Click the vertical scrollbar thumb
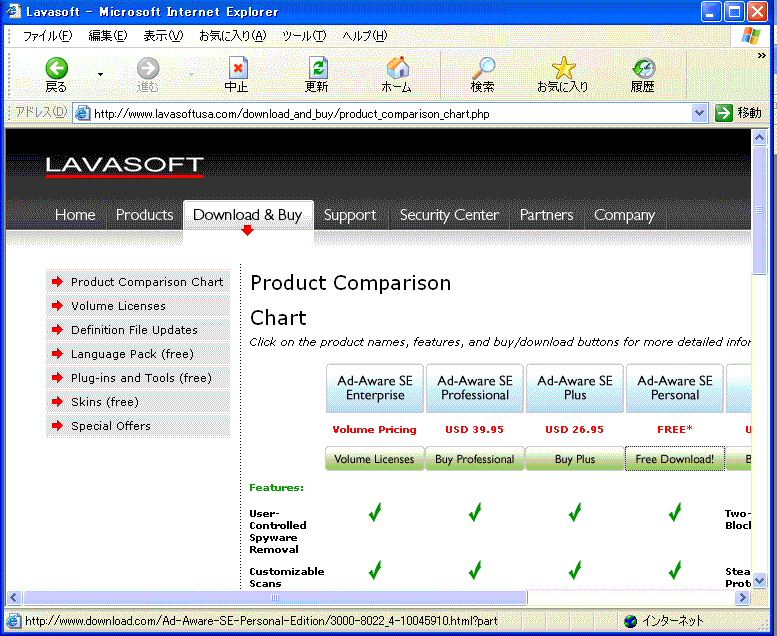Screen dimensions: 777x636 [759, 210]
